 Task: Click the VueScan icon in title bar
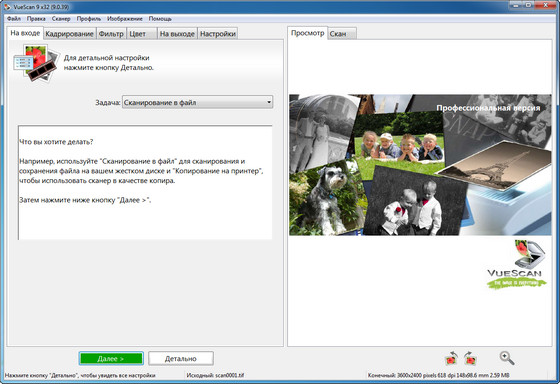coord(8,7)
